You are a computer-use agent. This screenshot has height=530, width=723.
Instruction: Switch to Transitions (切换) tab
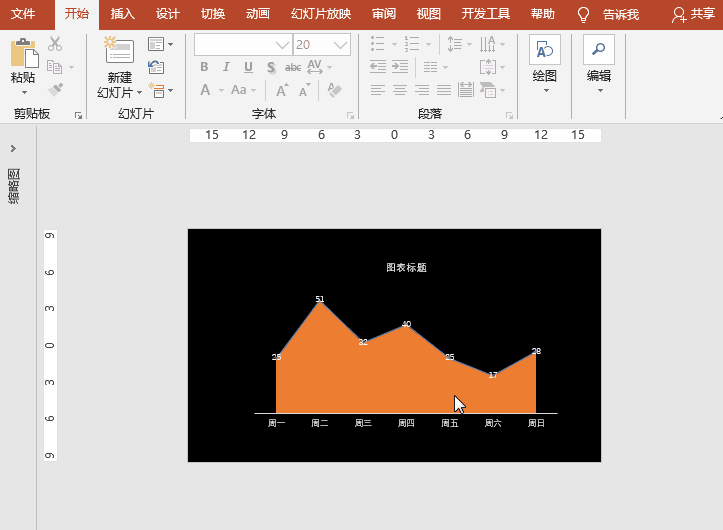pos(213,14)
